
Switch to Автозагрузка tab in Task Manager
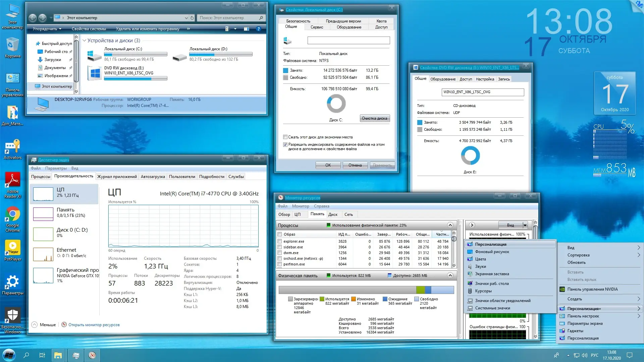pyautogui.click(x=153, y=177)
